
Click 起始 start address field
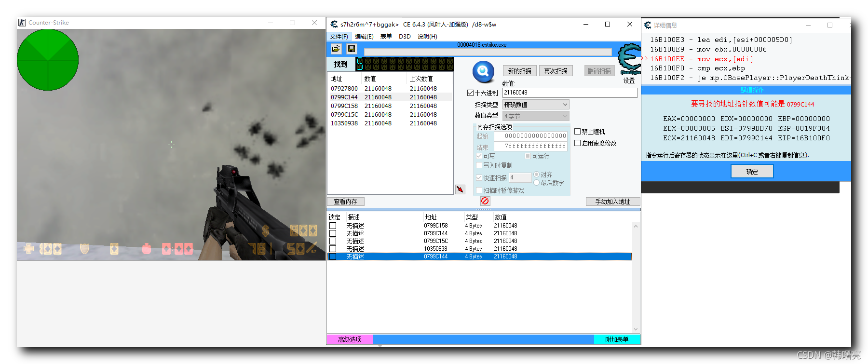[530, 136]
